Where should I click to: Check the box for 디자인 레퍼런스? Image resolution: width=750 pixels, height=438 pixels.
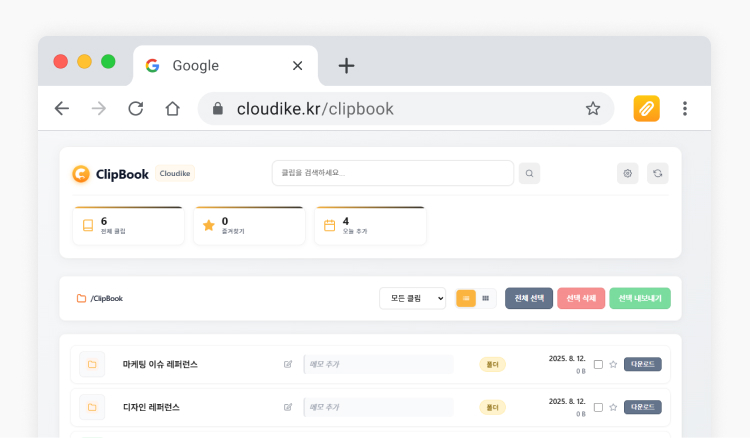(x=598, y=407)
